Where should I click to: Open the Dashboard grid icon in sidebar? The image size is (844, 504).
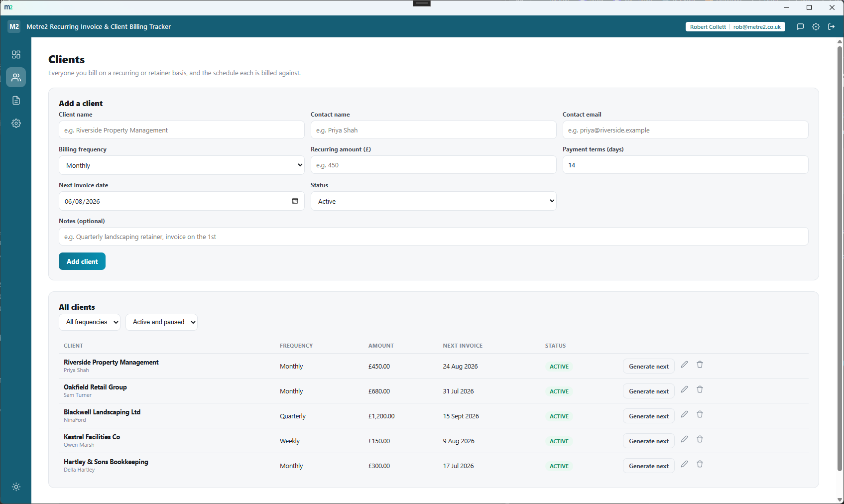[x=16, y=54]
